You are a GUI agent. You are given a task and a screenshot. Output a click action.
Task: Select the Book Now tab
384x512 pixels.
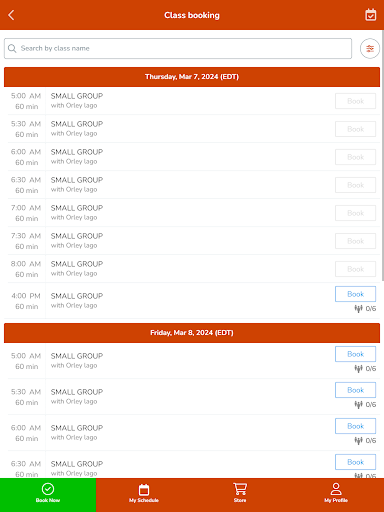pyautogui.click(x=48, y=495)
